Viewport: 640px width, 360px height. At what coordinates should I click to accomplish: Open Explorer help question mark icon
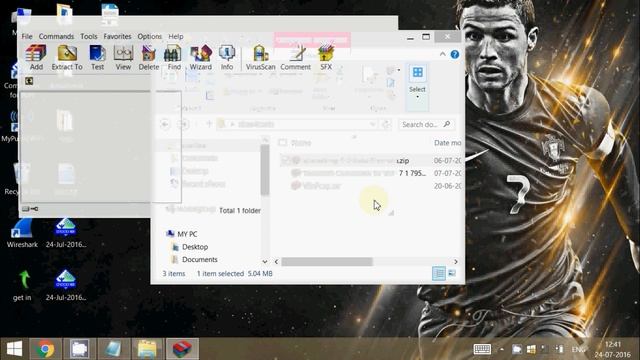pyautogui.click(x=455, y=54)
